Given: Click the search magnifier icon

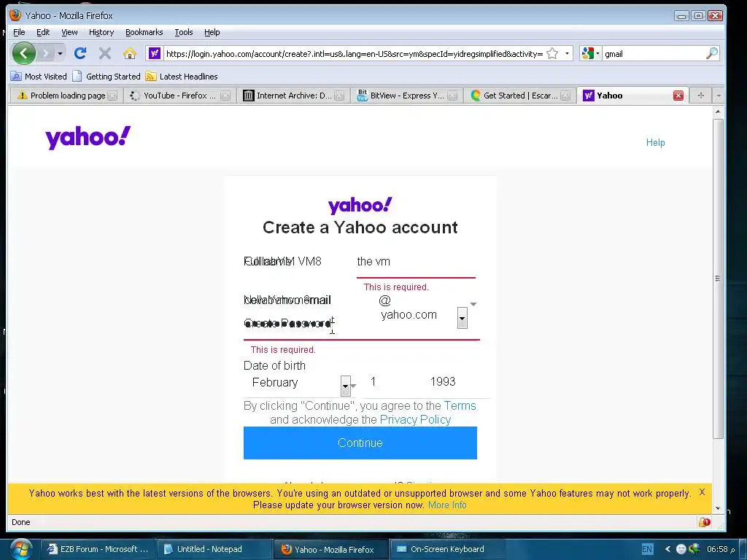Looking at the screenshot, I should pyautogui.click(x=711, y=53).
